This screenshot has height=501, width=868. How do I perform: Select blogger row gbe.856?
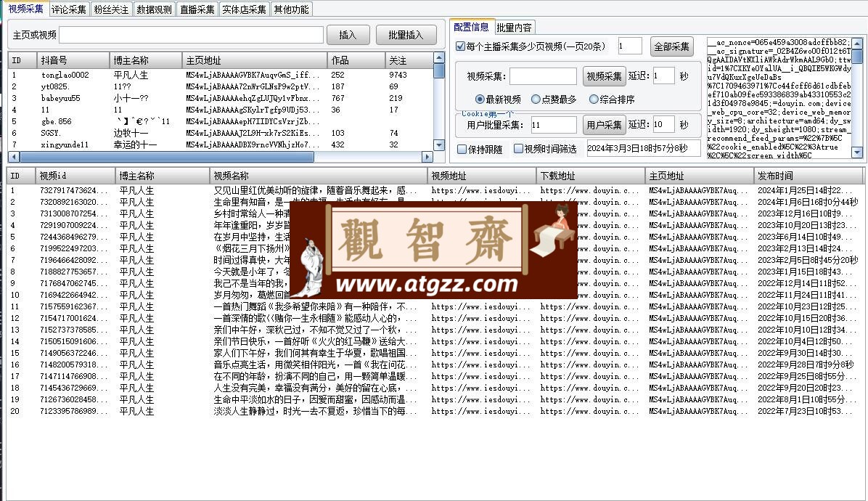(221, 121)
